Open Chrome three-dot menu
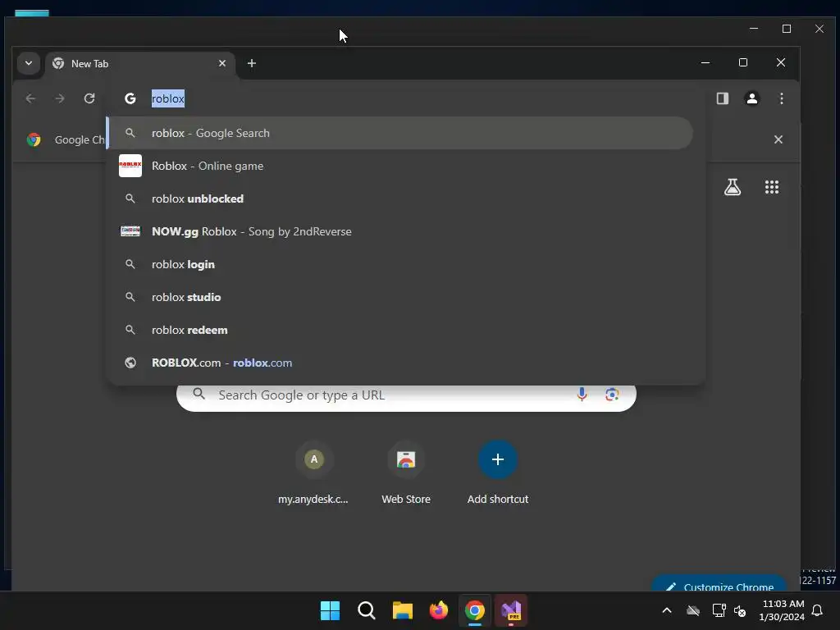840x630 pixels. pos(782,98)
